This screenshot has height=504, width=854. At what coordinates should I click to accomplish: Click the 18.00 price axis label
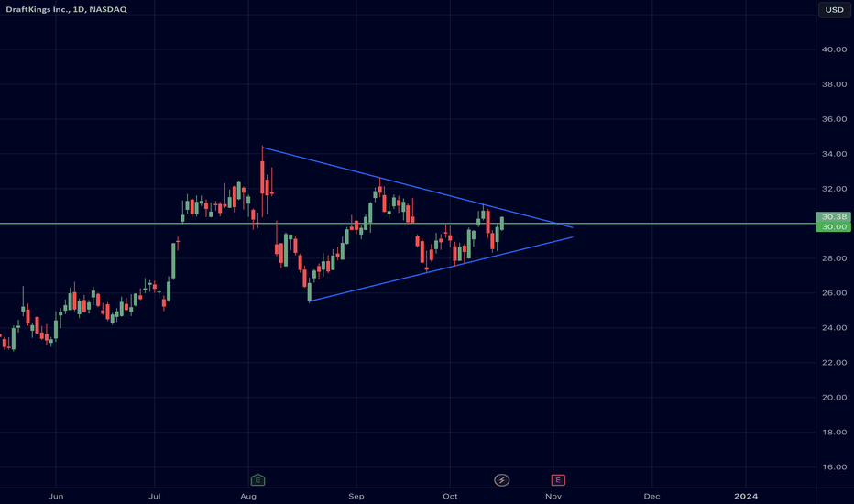(x=834, y=433)
